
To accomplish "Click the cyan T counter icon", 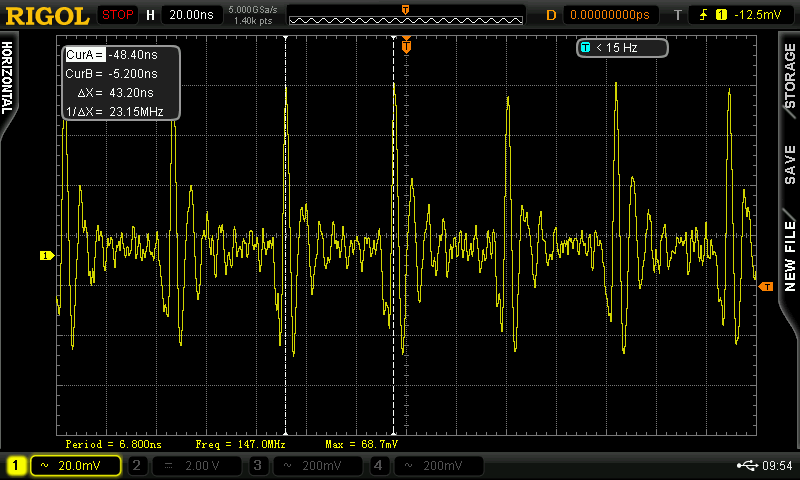I will click(585, 47).
